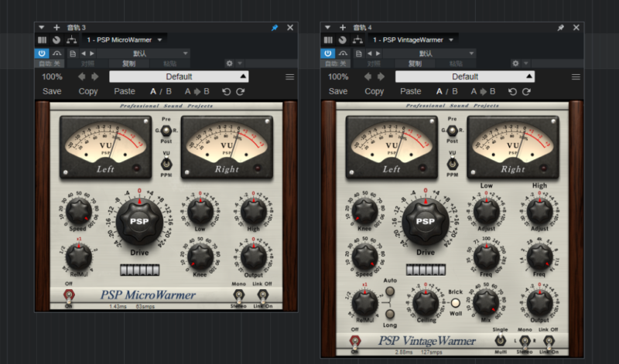Screen dimensions: 619x364
Task: Add plugin with plus icon in VintageWarmer window
Action: pyautogui.click(x=343, y=27)
